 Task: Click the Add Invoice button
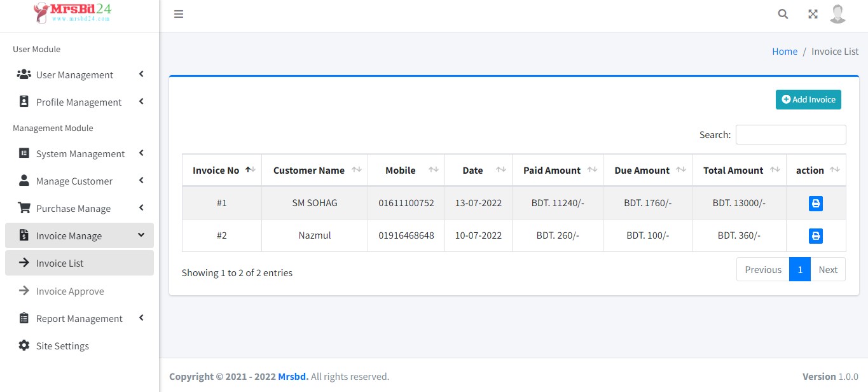[x=808, y=99]
